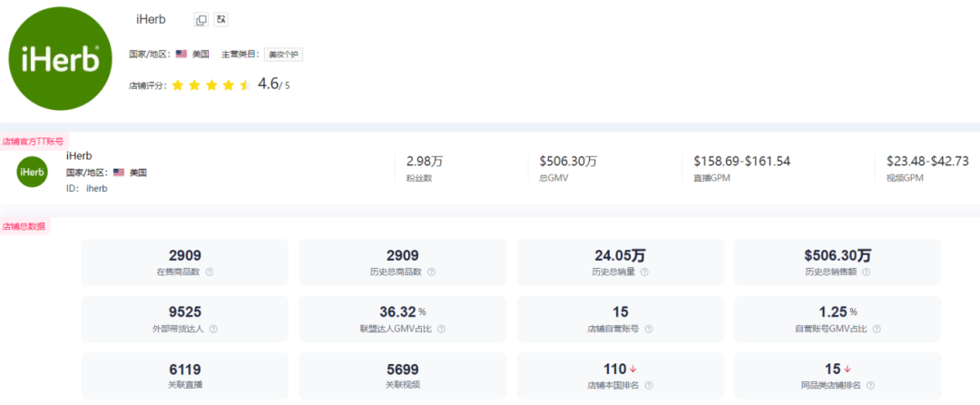This screenshot has height=405, width=980.
Task: Open help icon for 历史总商品数
Action: tap(431, 272)
